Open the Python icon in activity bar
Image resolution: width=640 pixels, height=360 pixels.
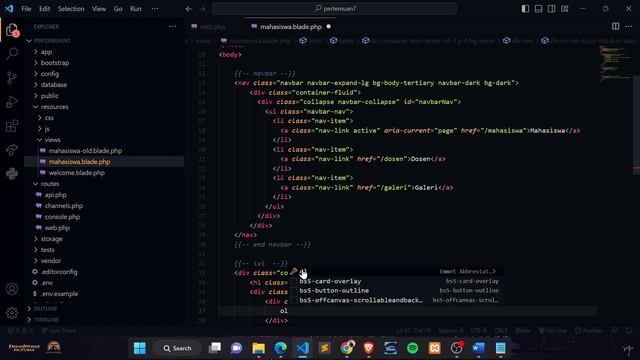[12, 174]
